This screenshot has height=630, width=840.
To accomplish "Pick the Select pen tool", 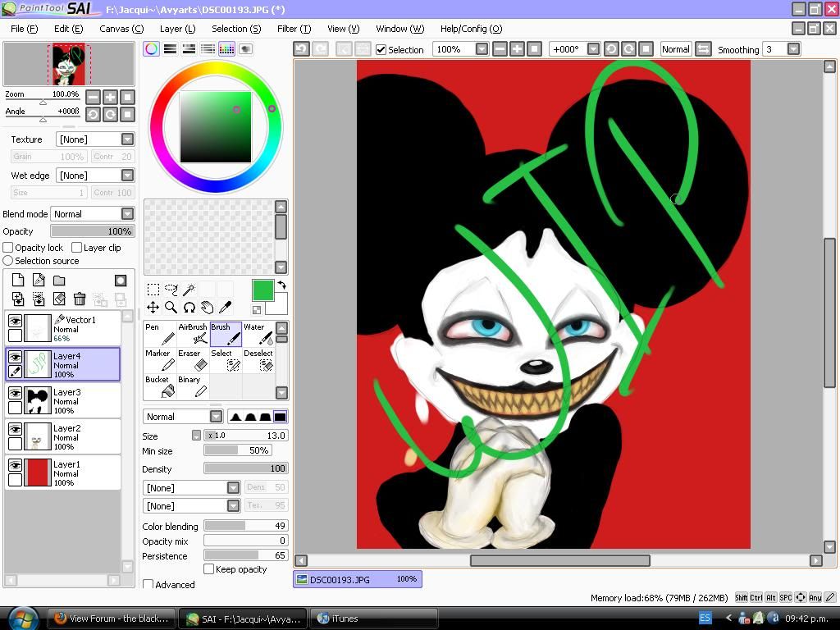I will tap(226, 360).
